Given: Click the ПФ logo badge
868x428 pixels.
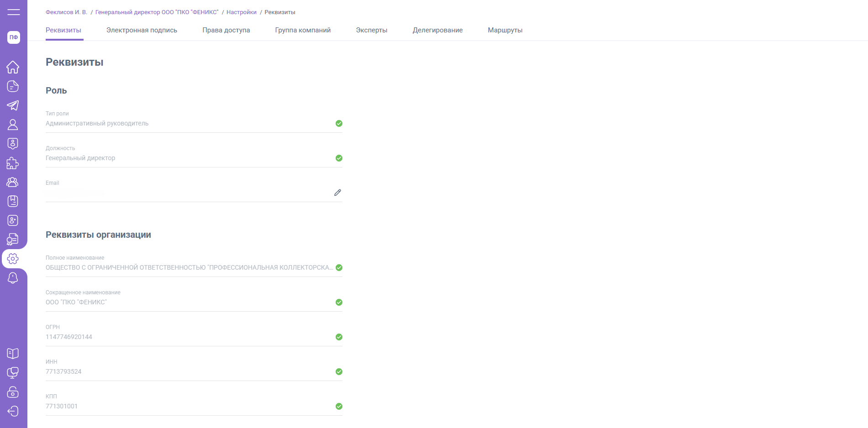Looking at the screenshot, I should pyautogui.click(x=13, y=37).
